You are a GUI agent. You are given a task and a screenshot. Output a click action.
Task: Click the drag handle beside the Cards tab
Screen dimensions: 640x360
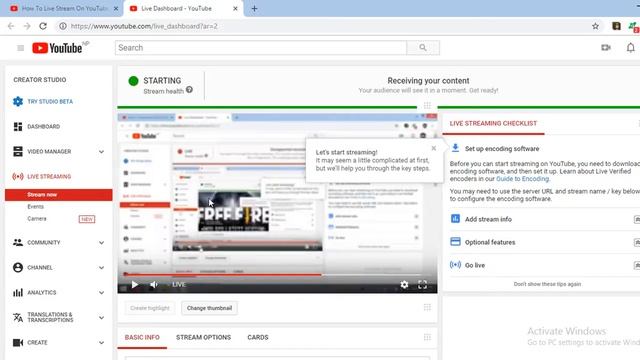click(427, 337)
